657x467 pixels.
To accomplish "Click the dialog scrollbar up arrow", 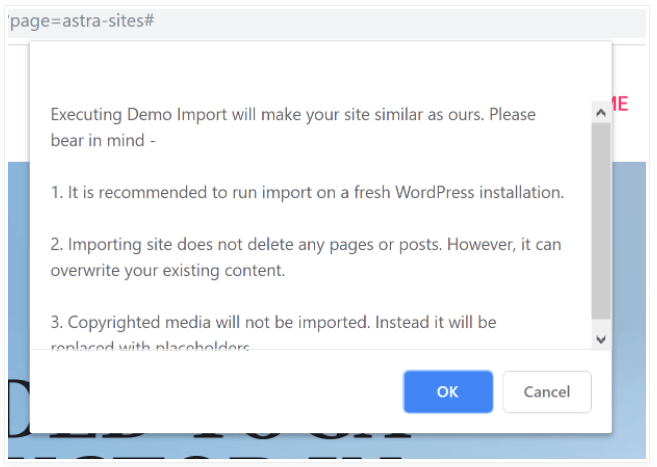I will [601, 113].
